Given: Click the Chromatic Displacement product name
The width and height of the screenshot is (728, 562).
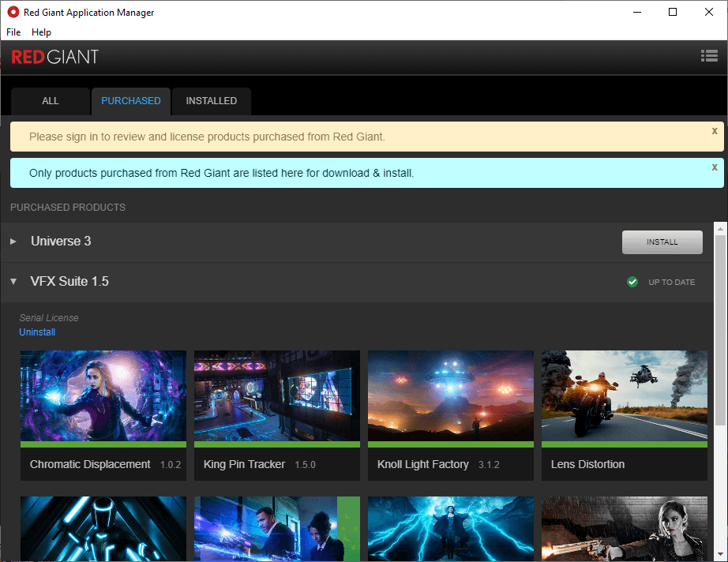Looking at the screenshot, I should [x=90, y=464].
